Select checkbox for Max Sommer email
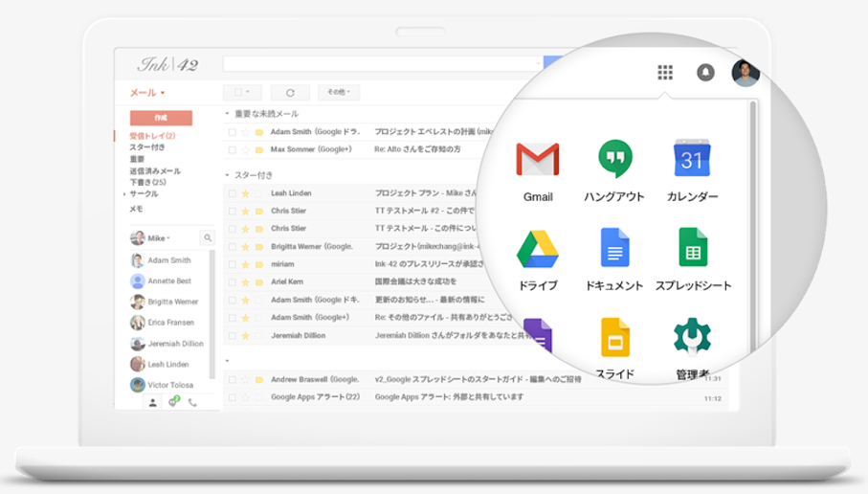This screenshot has height=494, width=868. click(x=232, y=150)
